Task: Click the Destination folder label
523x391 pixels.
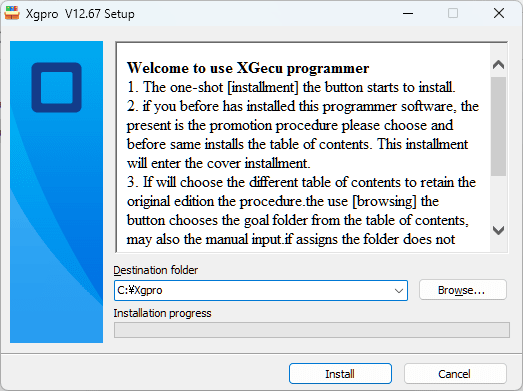Action: click(x=156, y=270)
